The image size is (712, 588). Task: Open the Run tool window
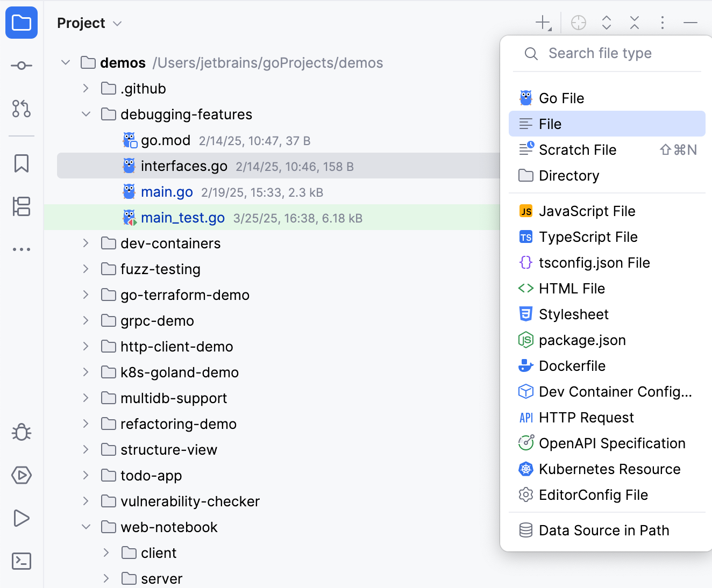pyautogui.click(x=22, y=518)
